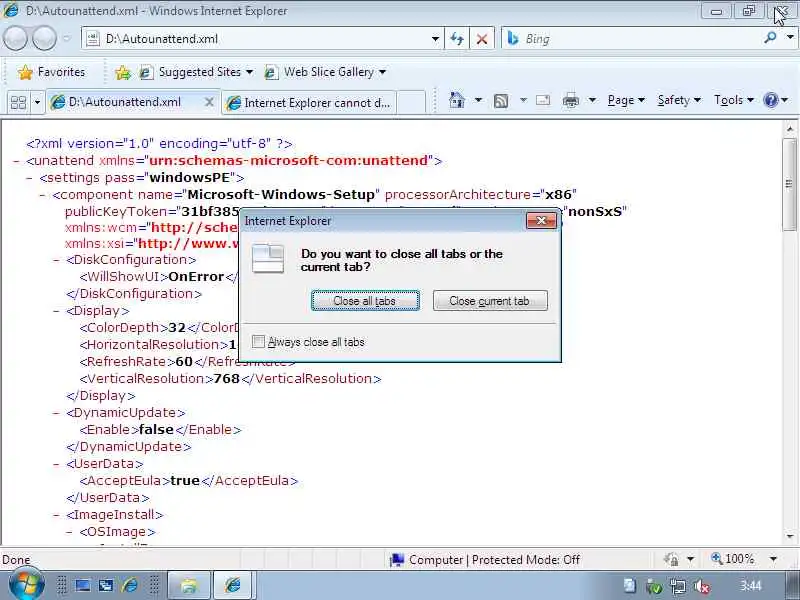Open the Page menu
The width and height of the screenshot is (800, 600).
626,100
